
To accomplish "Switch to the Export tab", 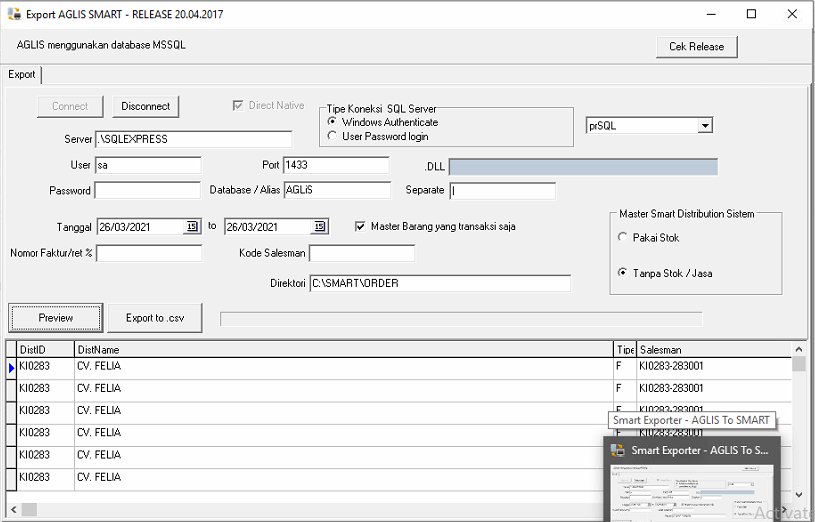I will [x=22, y=74].
